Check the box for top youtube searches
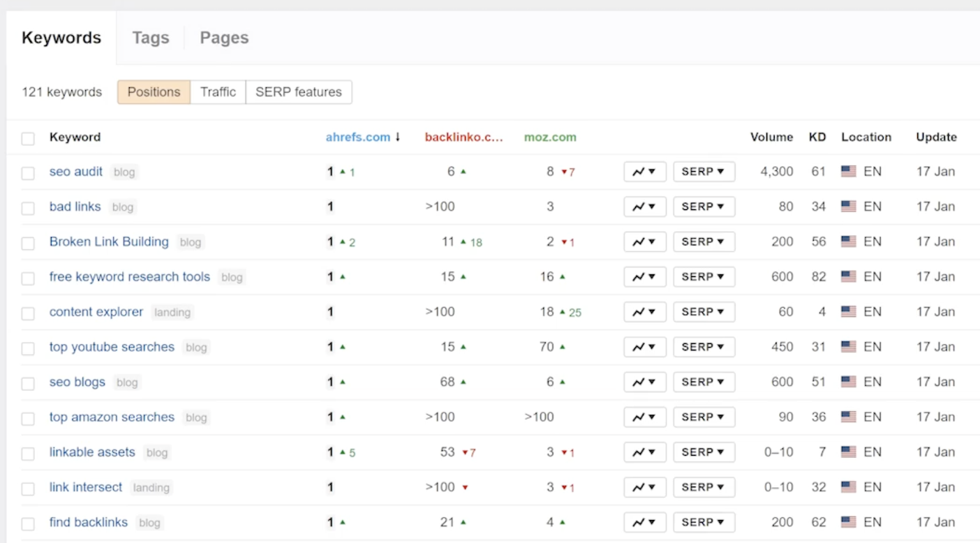The height and width of the screenshot is (543, 980). pyautogui.click(x=28, y=348)
